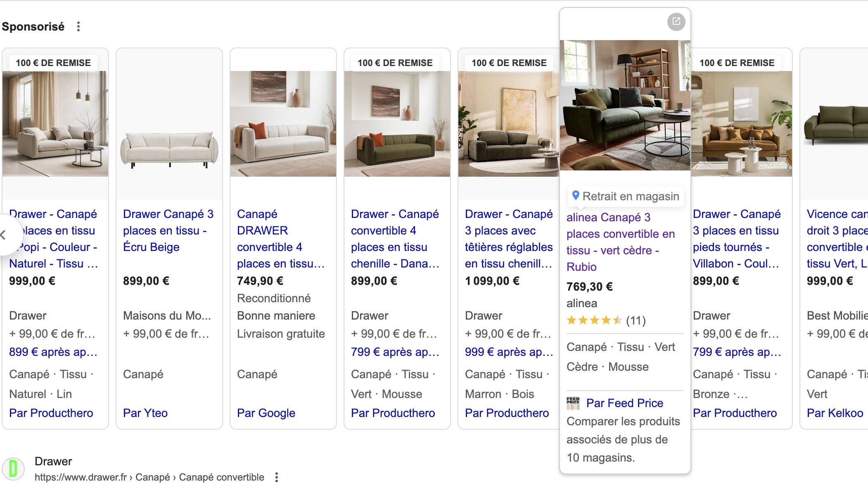Click the Par Yteo link

145,413
